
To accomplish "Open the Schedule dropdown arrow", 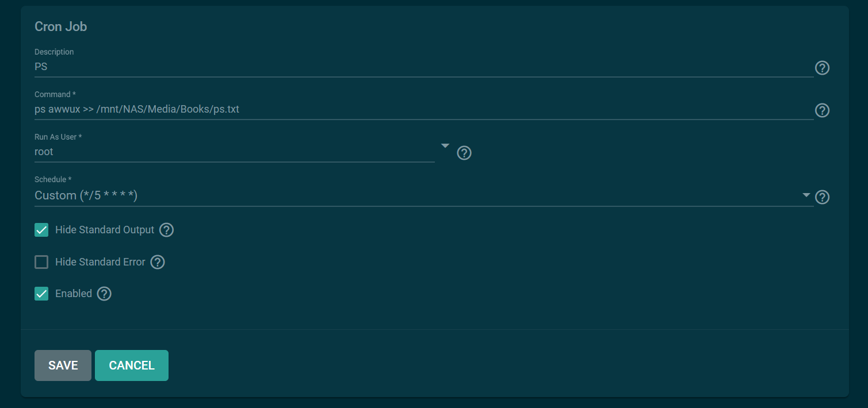I will (806, 195).
